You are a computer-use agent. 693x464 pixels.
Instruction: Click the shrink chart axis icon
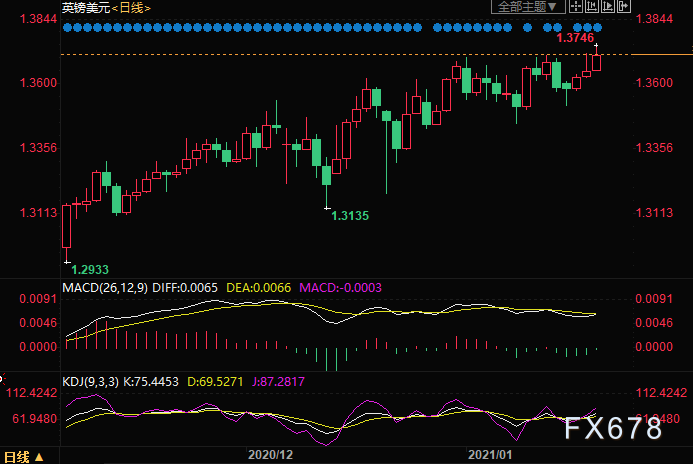[591, 6]
